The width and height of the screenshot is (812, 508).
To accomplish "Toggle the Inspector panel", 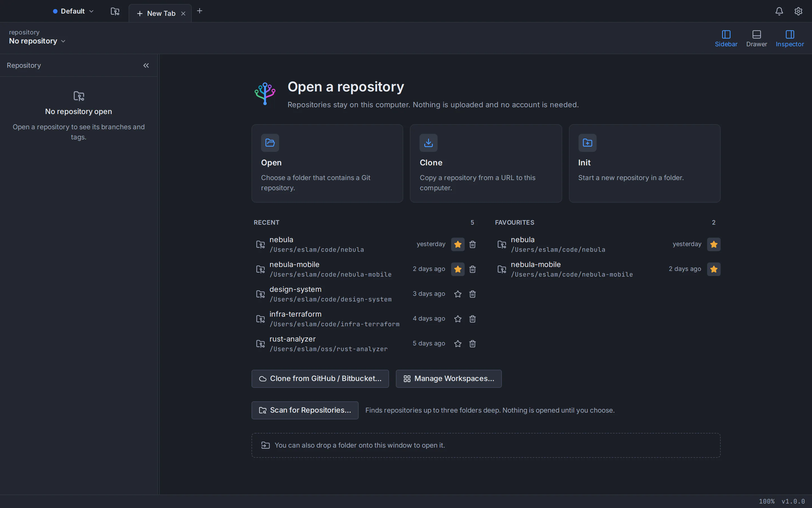I will coord(790,38).
